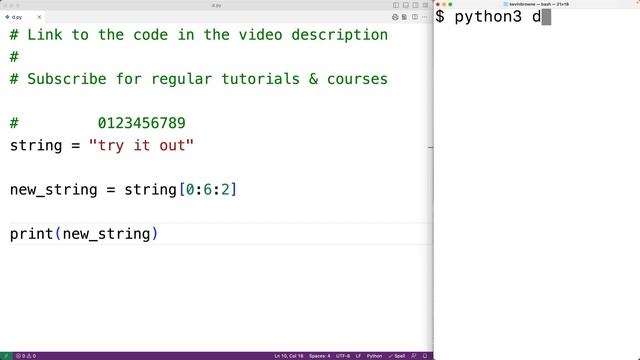Toggle the Spell checker status item
Viewport: 640px width, 360px height.
click(x=397, y=356)
